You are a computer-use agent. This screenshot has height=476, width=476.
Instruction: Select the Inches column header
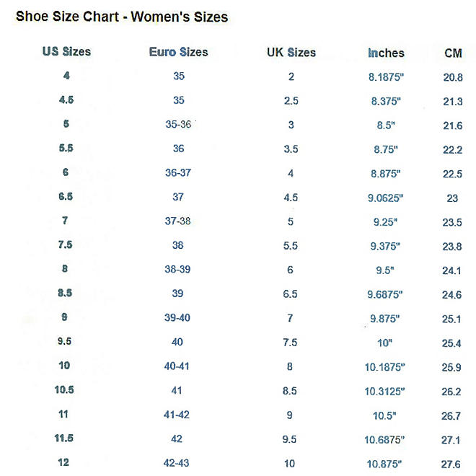pos(386,53)
